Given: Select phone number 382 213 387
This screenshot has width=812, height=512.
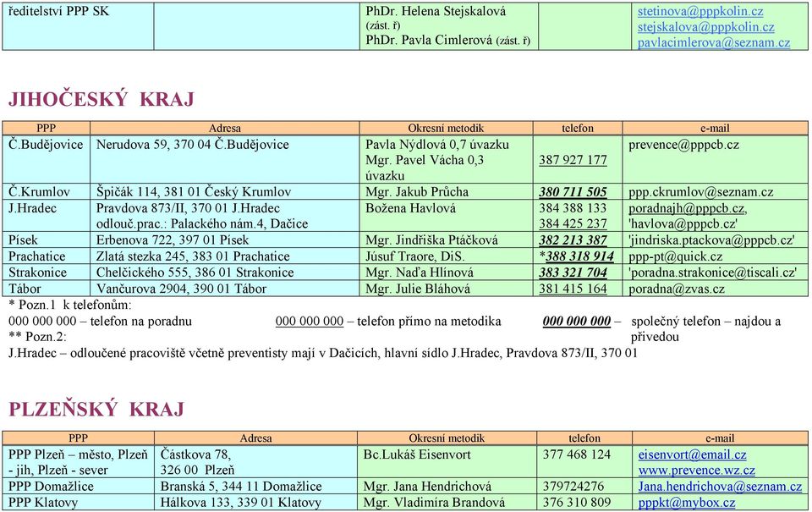Looking at the screenshot, I should point(573,240).
